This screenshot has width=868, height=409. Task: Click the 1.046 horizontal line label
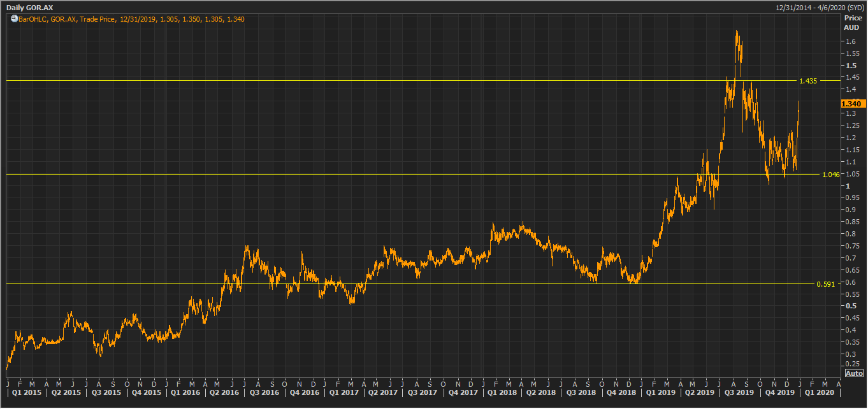click(x=830, y=175)
